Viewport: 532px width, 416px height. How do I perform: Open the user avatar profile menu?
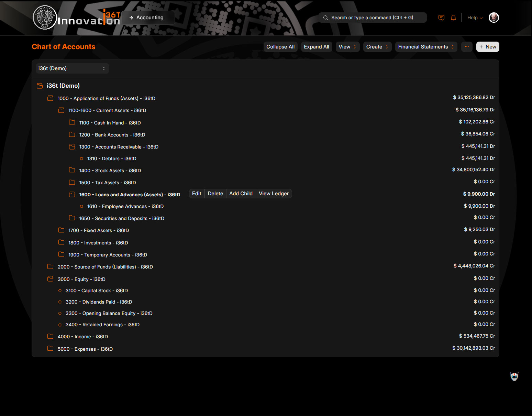(494, 18)
